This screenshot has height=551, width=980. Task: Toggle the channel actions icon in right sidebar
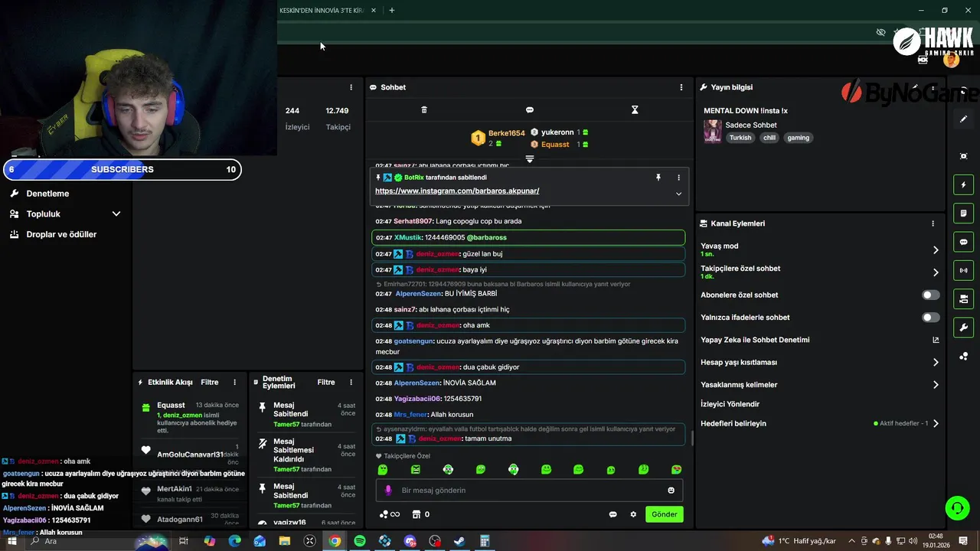click(x=963, y=298)
